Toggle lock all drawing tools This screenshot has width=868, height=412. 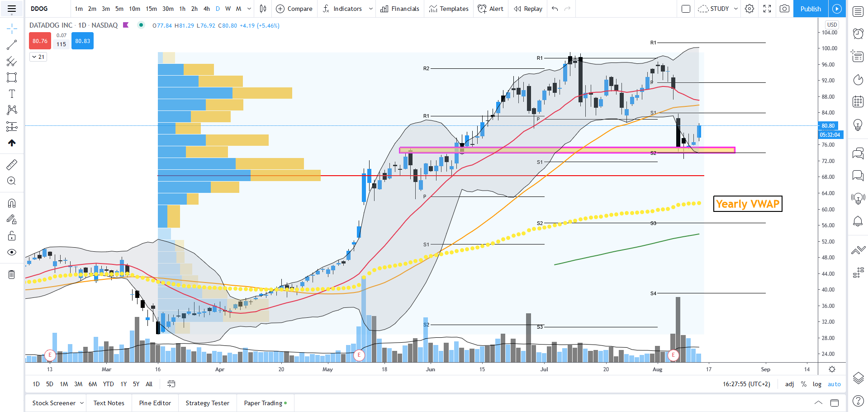[12, 235]
